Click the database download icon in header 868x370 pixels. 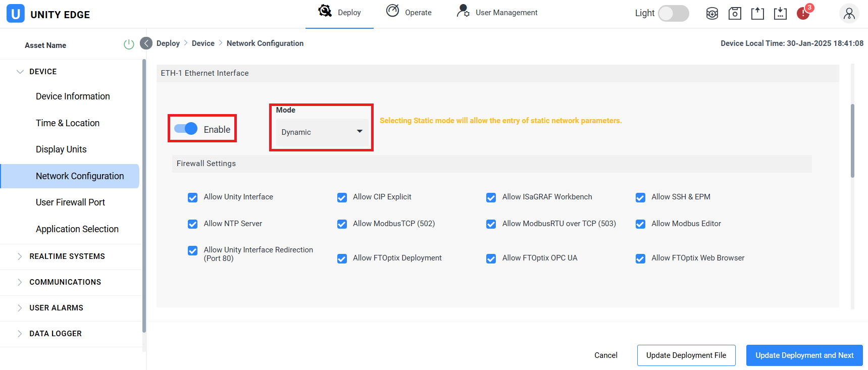[712, 14]
